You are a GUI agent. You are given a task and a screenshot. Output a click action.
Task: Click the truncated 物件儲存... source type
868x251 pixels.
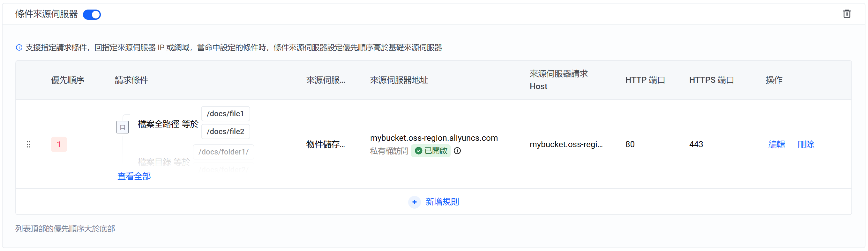325,144
